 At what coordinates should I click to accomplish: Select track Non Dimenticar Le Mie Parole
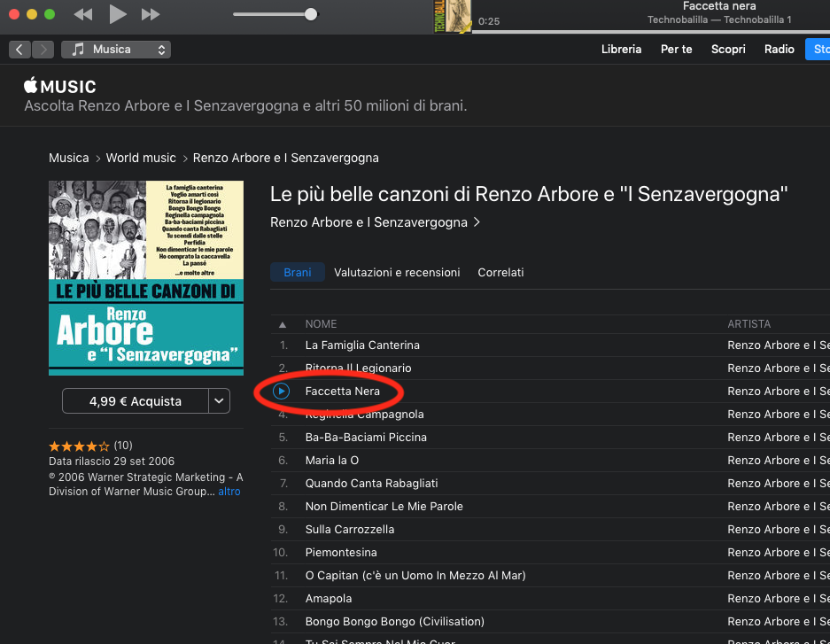click(384, 507)
